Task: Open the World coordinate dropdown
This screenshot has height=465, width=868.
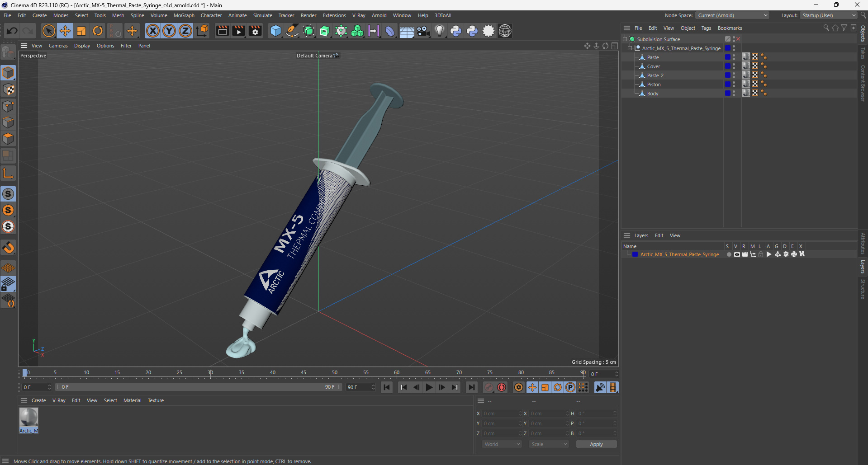Action: [x=502, y=444]
